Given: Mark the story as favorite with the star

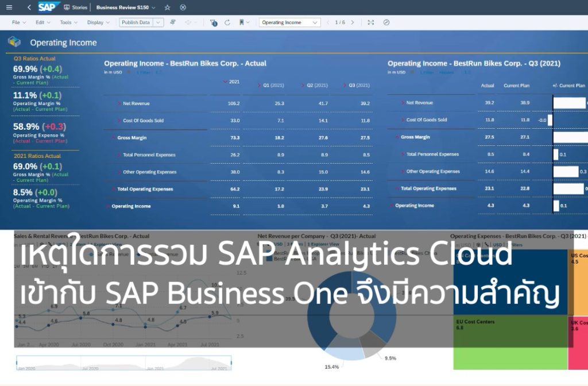Looking at the screenshot, I should tap(168, 7).
